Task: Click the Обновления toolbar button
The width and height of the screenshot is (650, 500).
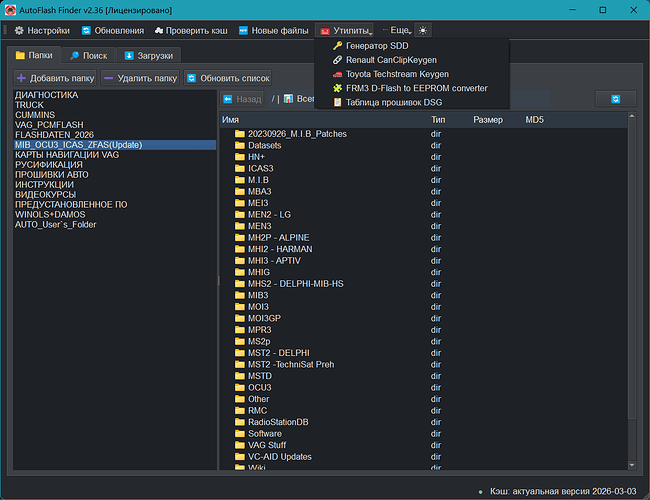Action: point(112,31)
